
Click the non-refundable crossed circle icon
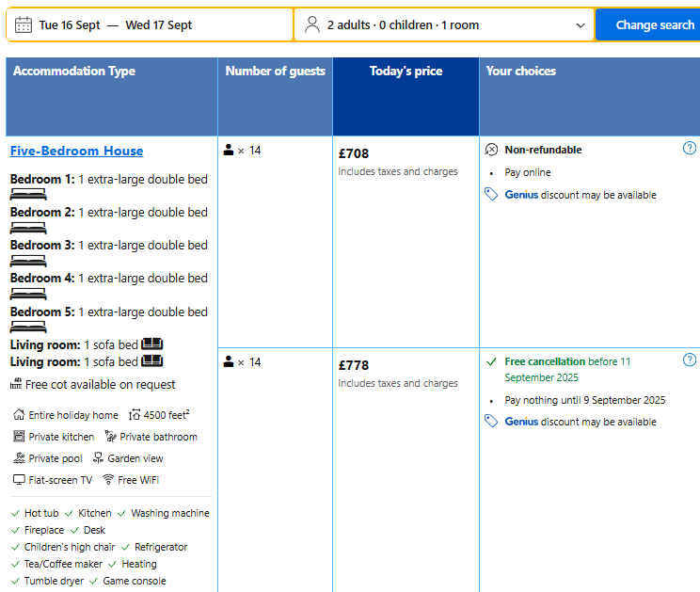tap(491, 150)
